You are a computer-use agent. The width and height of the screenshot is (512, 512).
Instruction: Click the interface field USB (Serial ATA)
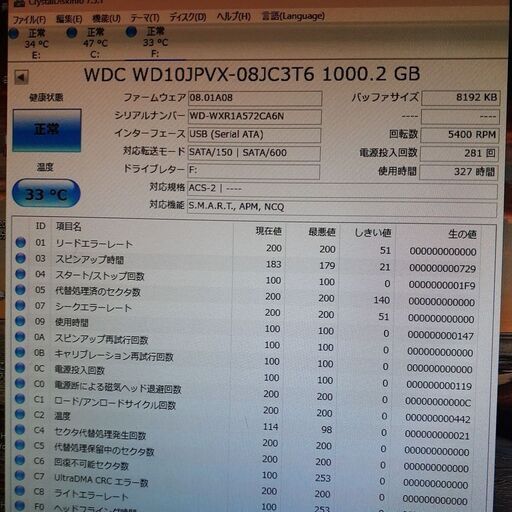click(x=254, y=135)
